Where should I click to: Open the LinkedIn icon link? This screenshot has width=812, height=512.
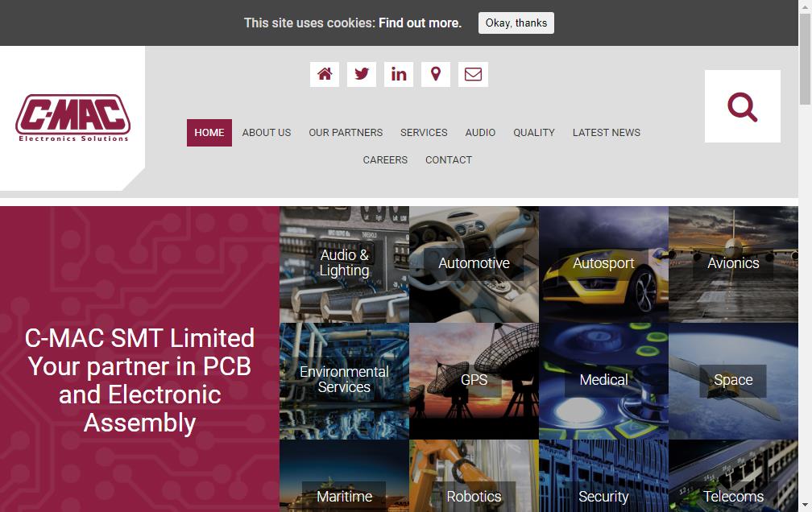(399, 75)
